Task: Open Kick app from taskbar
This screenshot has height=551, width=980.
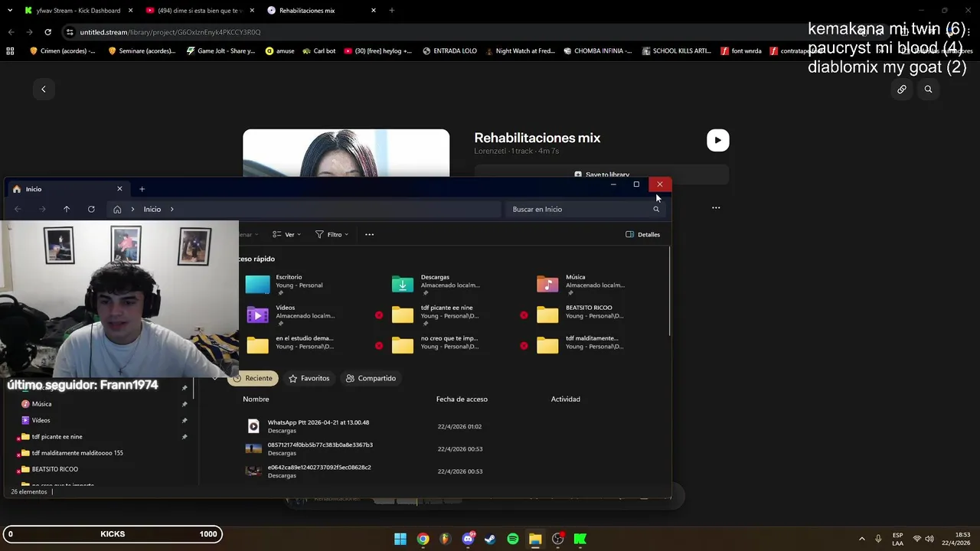Action: pos(580,539)
